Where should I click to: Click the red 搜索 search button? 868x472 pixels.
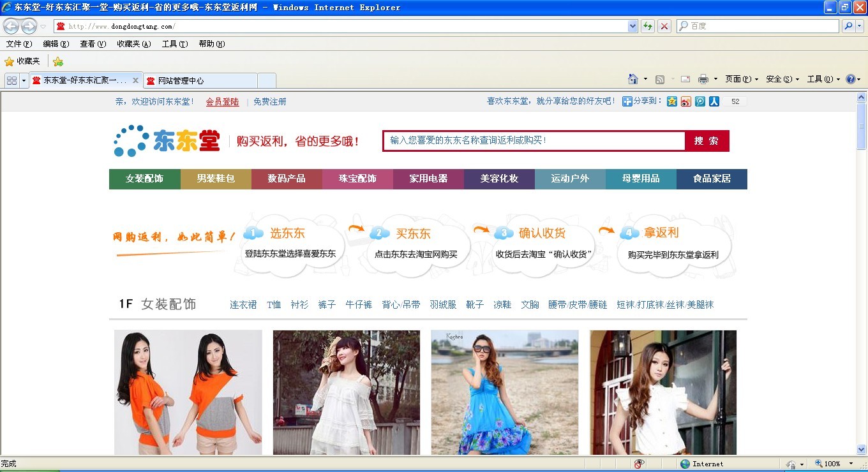click(x=706, y=141)
